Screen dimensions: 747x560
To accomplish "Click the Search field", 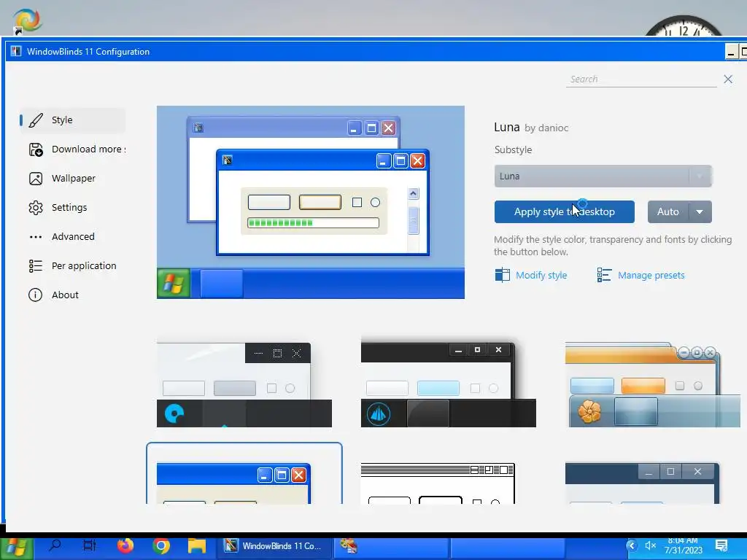I will [x=640, y=79].
